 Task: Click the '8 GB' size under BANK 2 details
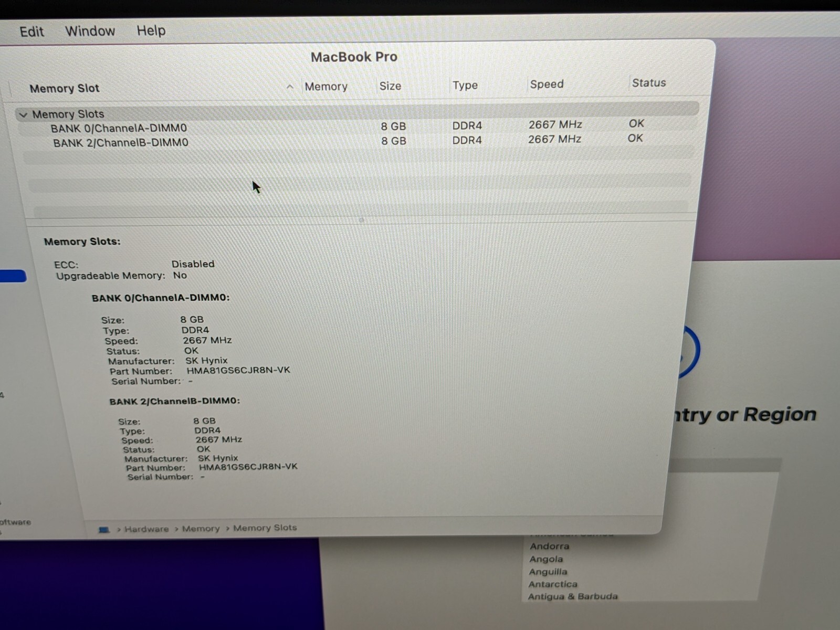click(205, 421)
